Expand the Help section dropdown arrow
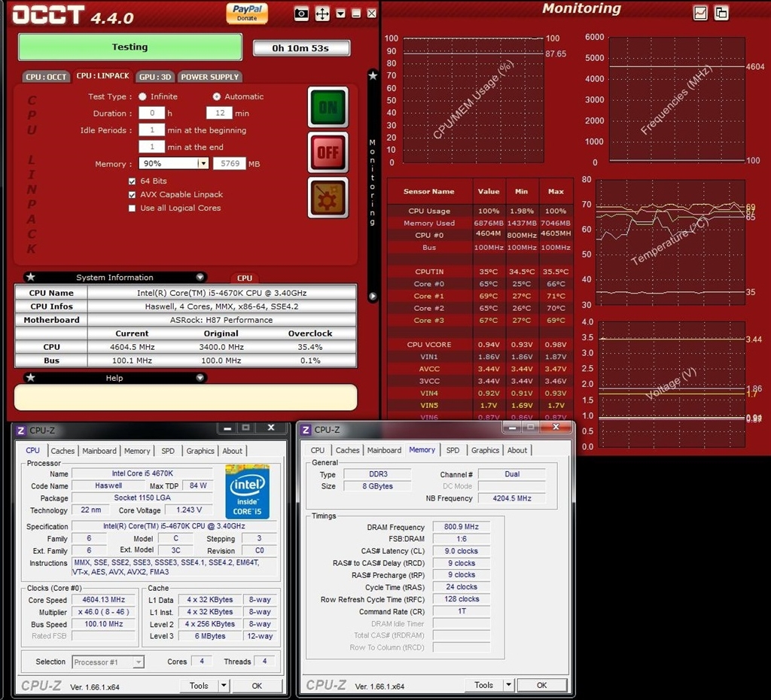 tap(200, 378)
